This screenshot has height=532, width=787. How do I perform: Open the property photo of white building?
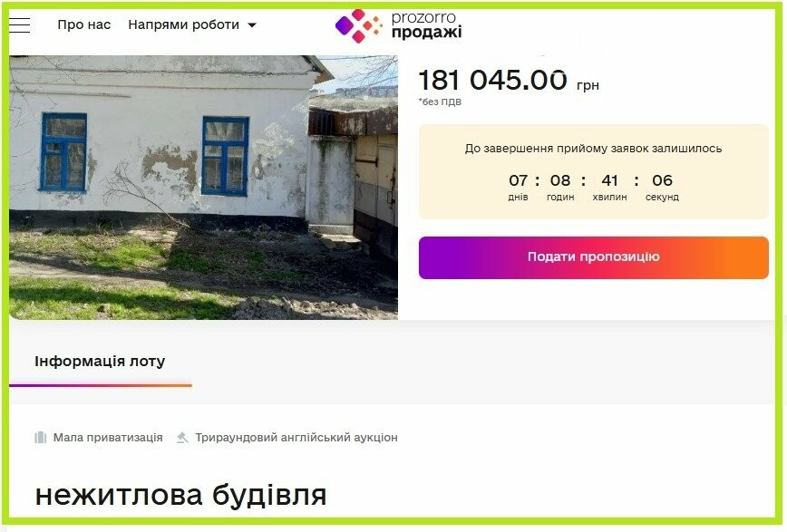tap(203, 188)
